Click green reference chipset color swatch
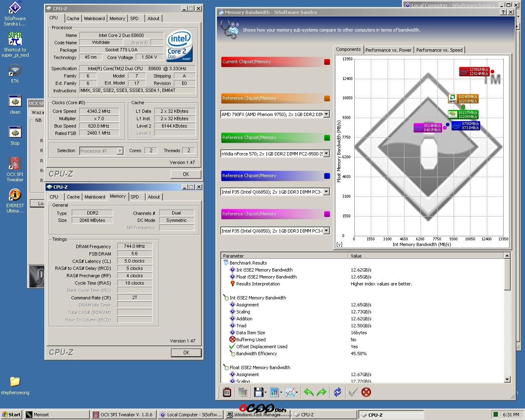The height and width of the screenshot is (420, 525). [327, 138]
